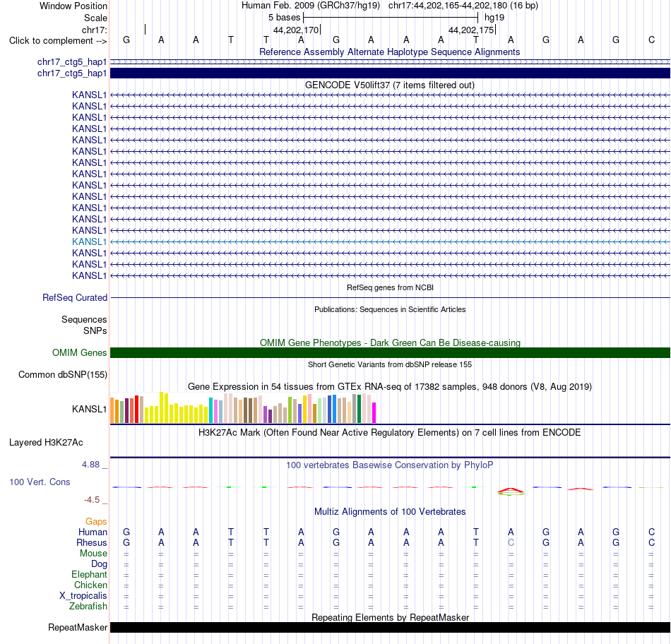This screenshot has width=671, height=644.
Task: Click the SNPs subtrack label
Action: point(95,330)
